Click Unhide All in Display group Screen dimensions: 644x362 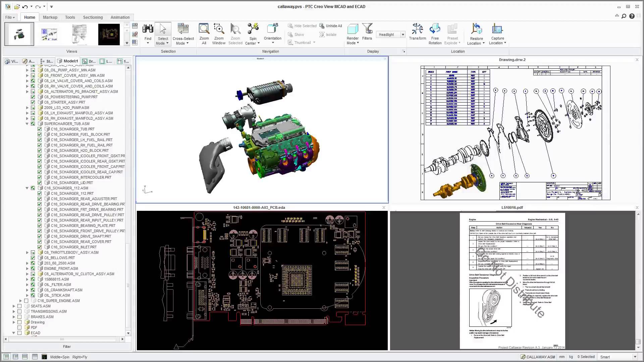[331, 26]
